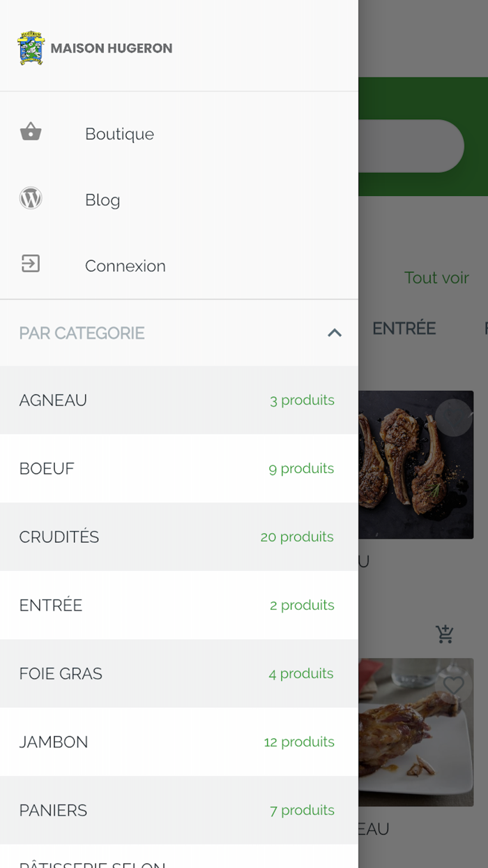
Task: Choose the JAMBON category
Action: pos(54,742)
